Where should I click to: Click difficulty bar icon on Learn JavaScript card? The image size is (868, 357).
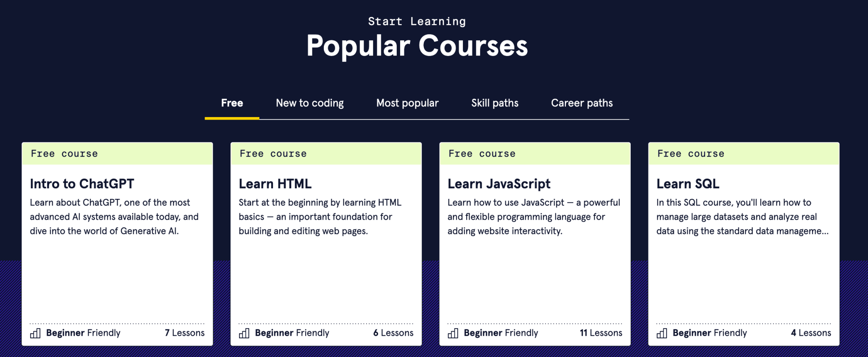click(453, 333)
